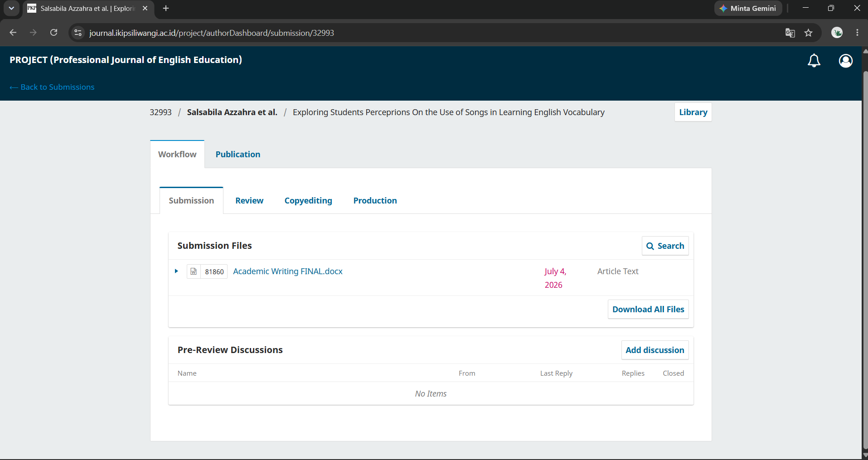Image resolution: width=868 pixels, height=460 pixels.
Task: Open the user profile icon
Action: coord(846,60)
